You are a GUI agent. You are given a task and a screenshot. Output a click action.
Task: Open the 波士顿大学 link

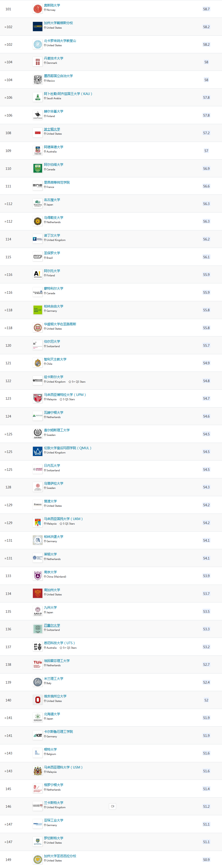tap(52, 129)
